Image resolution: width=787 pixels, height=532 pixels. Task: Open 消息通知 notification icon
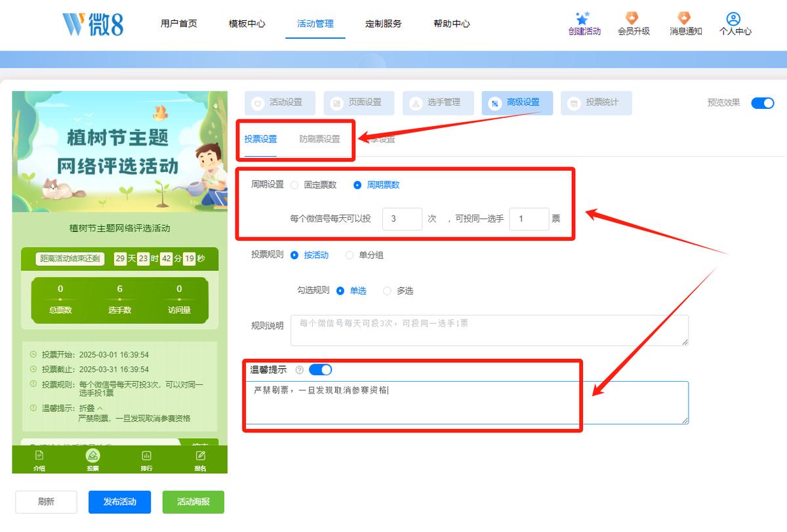(x=685, y=18)
